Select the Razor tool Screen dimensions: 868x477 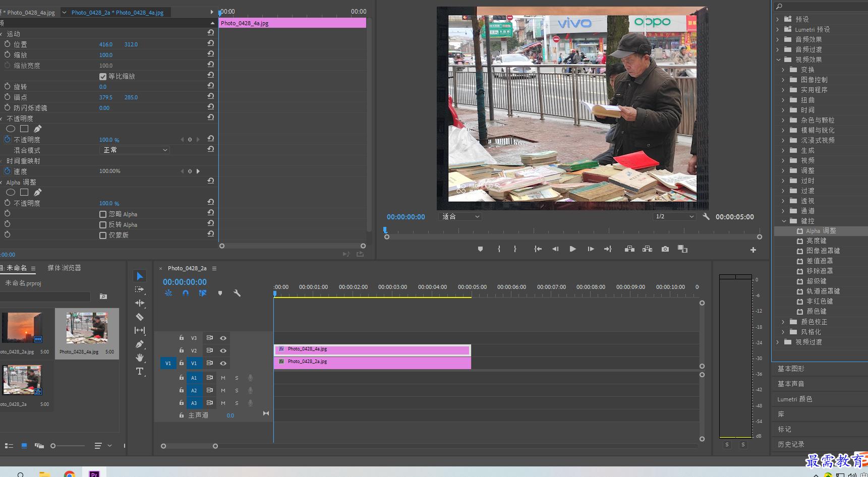point(140,317)
